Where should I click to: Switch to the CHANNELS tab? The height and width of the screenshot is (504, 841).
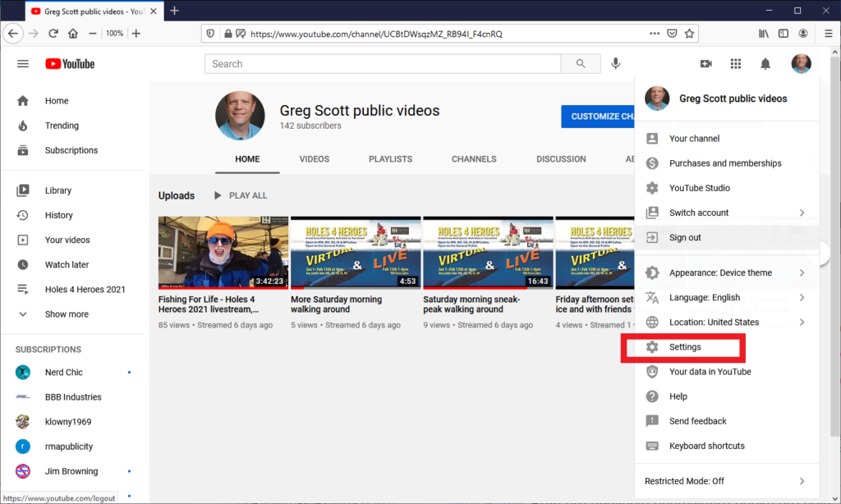pyautogui.click(x=474, y=159)
